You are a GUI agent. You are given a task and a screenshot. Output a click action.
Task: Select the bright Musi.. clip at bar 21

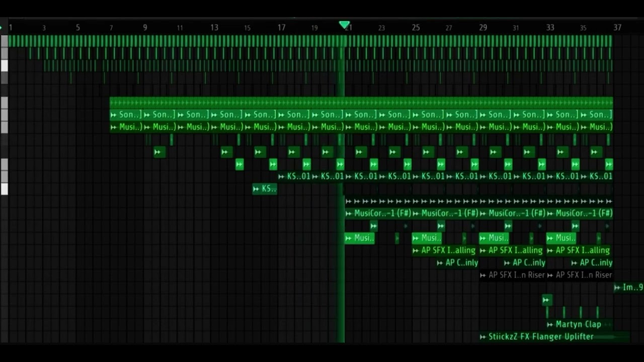(360, 238)
